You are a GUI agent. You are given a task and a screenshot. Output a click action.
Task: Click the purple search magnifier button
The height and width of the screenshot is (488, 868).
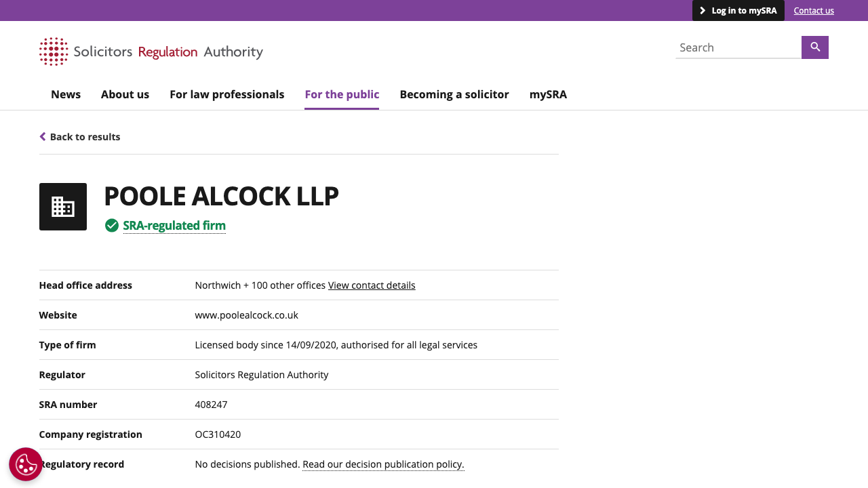click(815, 47)
